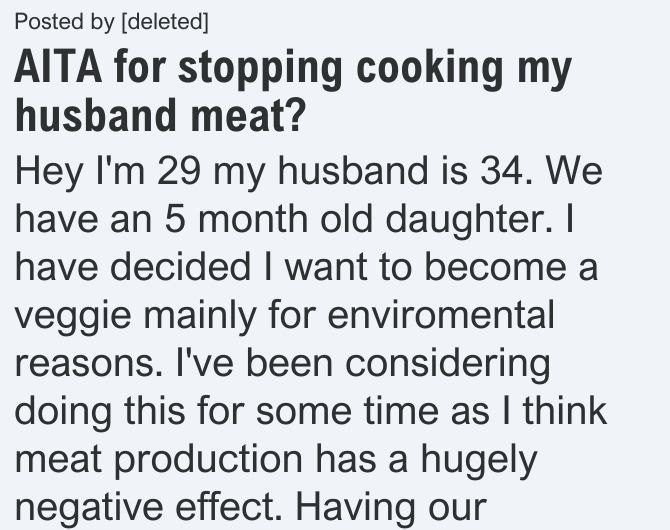Click the text 'negative effect. Having our'
The image size is (670, 530).
[x=250, y=508]
